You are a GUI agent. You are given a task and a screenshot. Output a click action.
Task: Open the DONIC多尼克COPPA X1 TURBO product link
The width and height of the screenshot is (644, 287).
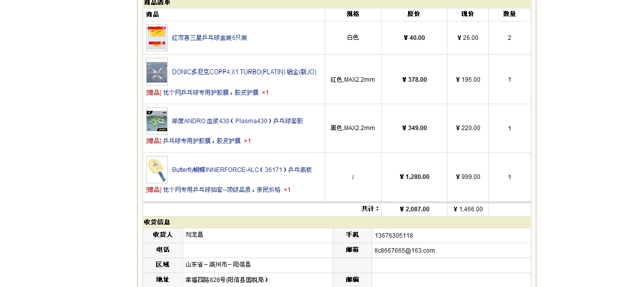[244, 72]
